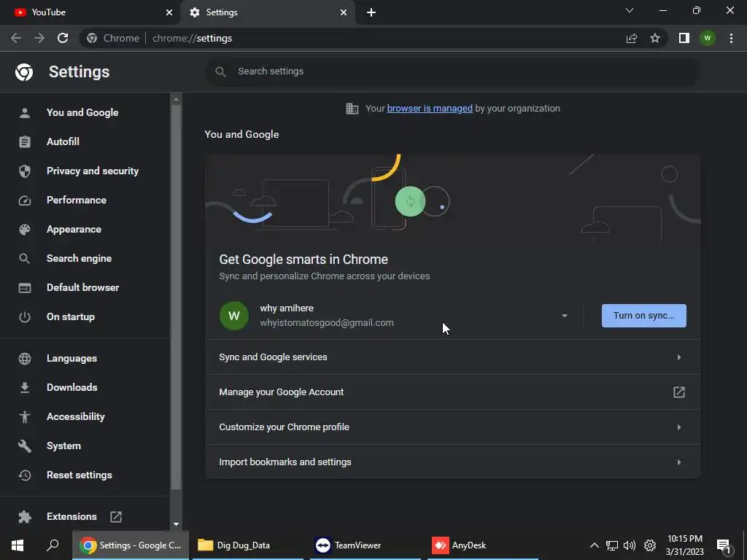Expand Customize your Chrome profile
This screenshot has height=560, width=747.
tap(452, 427)
